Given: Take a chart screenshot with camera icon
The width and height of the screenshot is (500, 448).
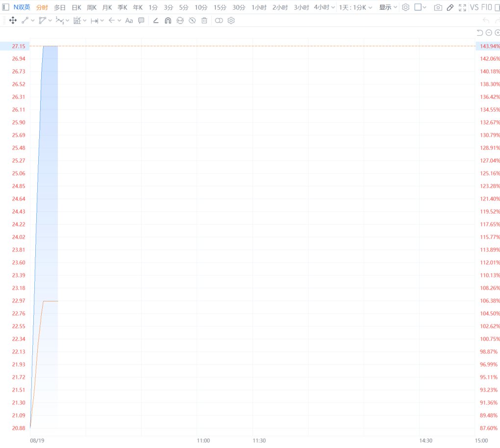Looking at the screenshot, I should pos(438,7).
